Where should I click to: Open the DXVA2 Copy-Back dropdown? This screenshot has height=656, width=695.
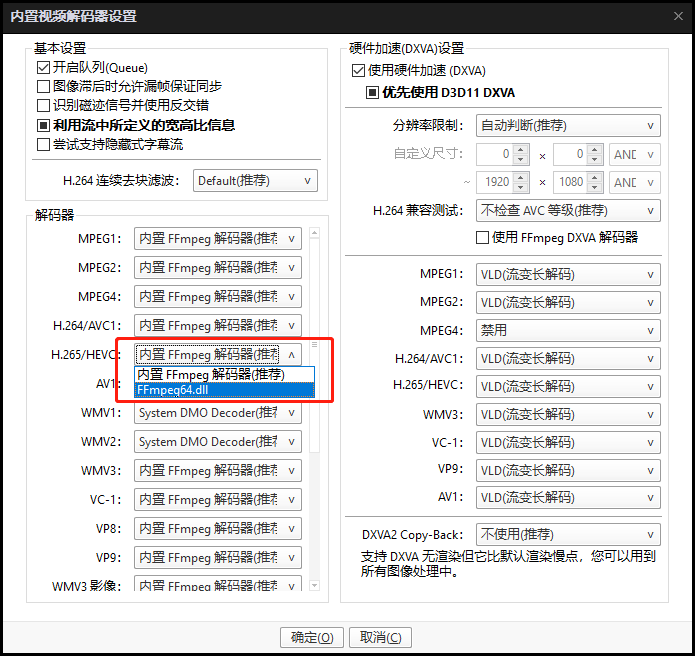pos(567,534)
